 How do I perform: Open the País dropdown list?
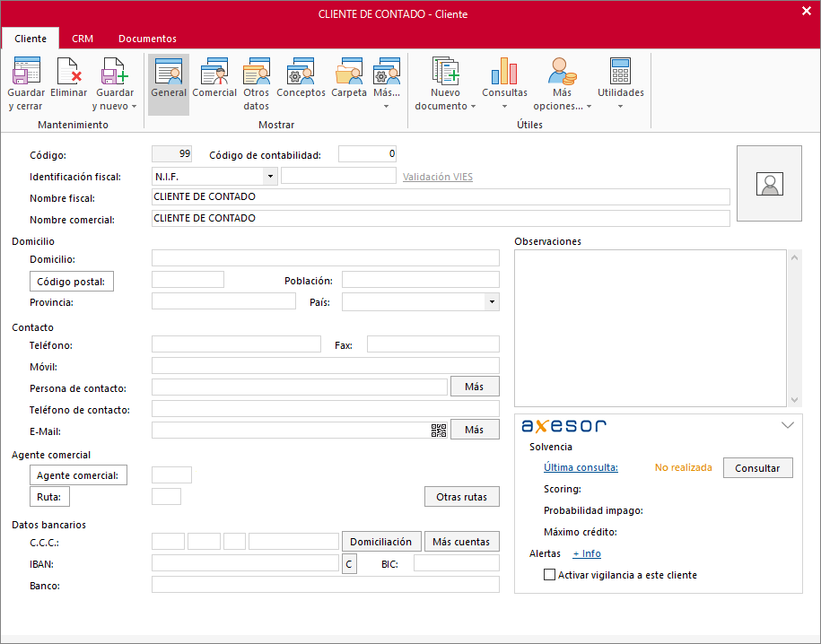coord(491,302)
